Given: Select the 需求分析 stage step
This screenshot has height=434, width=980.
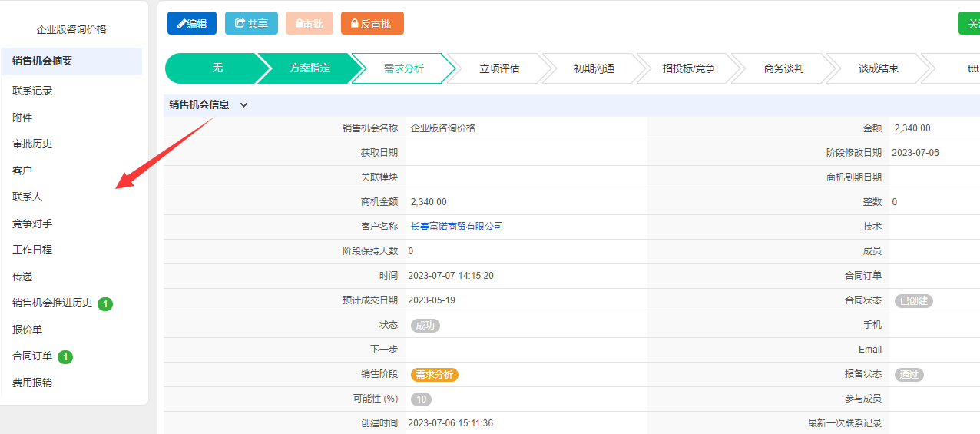Looking at the screenshot, I should pos(404,68).
